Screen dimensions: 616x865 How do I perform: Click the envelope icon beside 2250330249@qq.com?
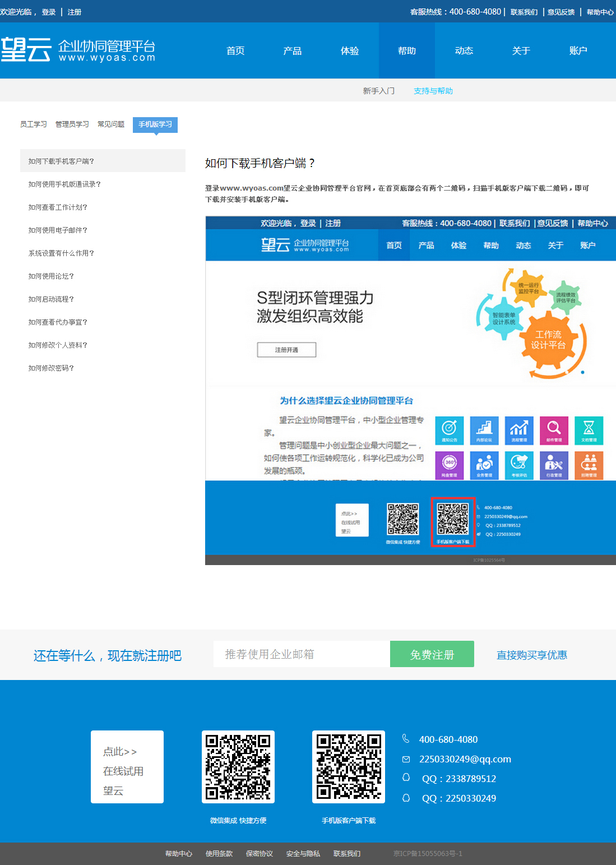pos(406,759)
